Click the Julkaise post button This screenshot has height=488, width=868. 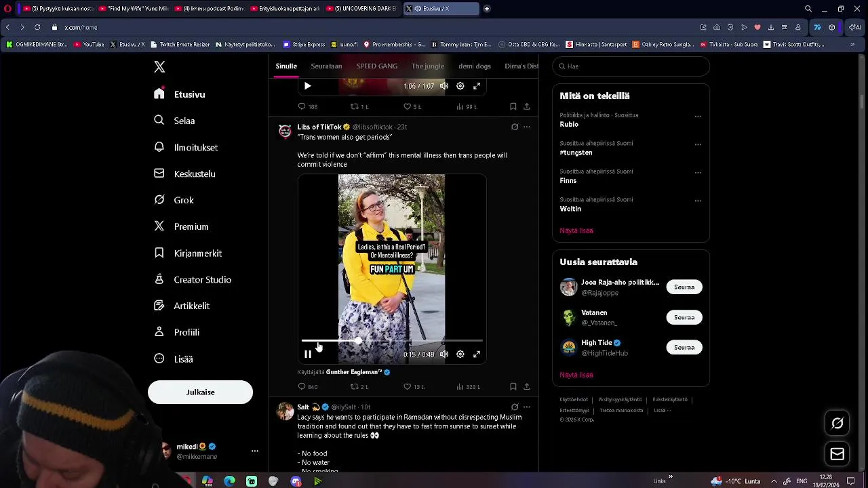pyautogui.click(x=200, y=392)
